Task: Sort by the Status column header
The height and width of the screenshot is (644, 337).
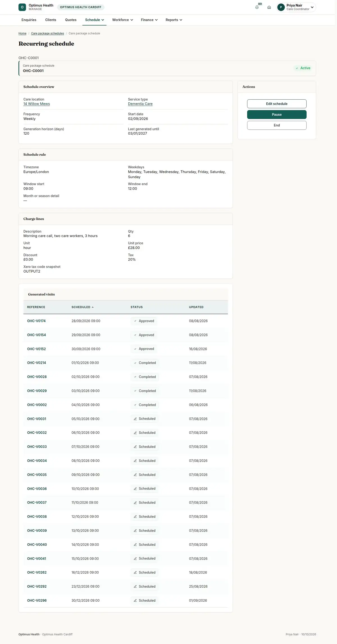Action: tap(136, 307)
